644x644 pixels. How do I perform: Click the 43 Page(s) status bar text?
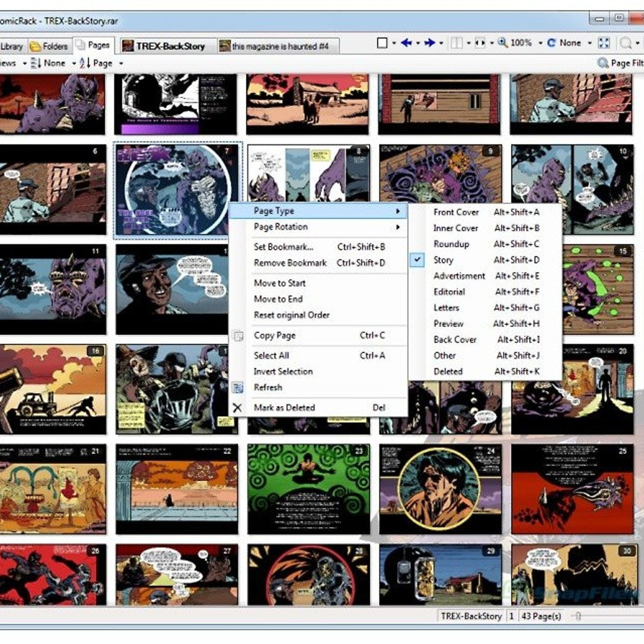pyautogui.click(x=541, y=616)
